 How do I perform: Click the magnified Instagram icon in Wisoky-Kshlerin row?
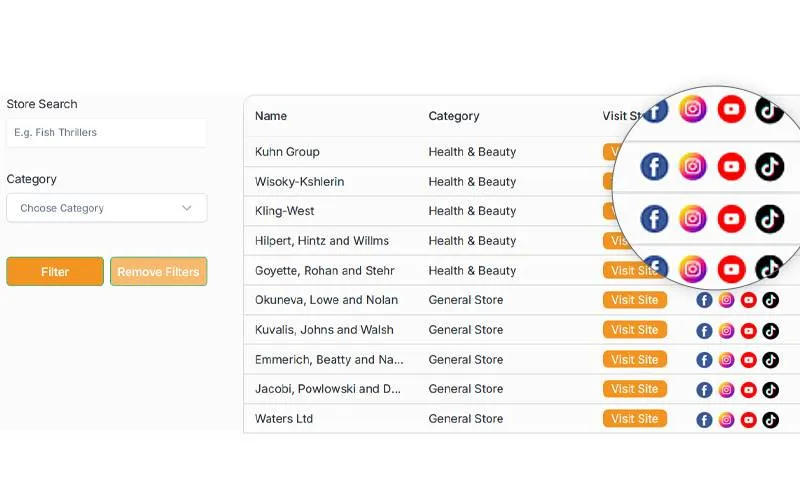[x=693, y=166]
